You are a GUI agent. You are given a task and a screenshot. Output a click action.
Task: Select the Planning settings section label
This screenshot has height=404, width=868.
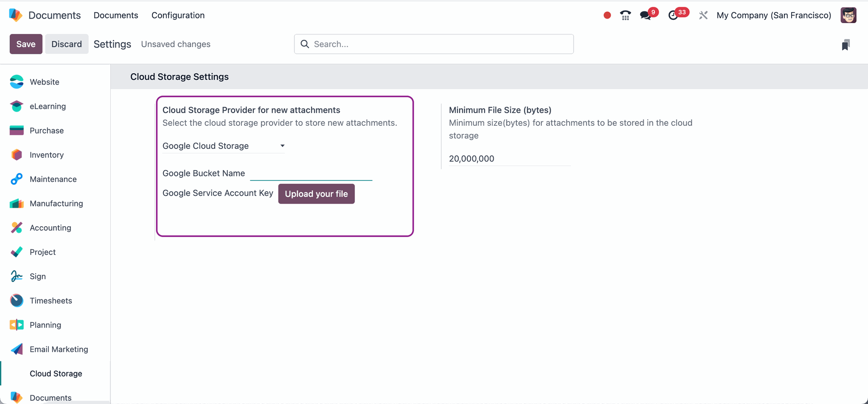click(x=45, y=325)
